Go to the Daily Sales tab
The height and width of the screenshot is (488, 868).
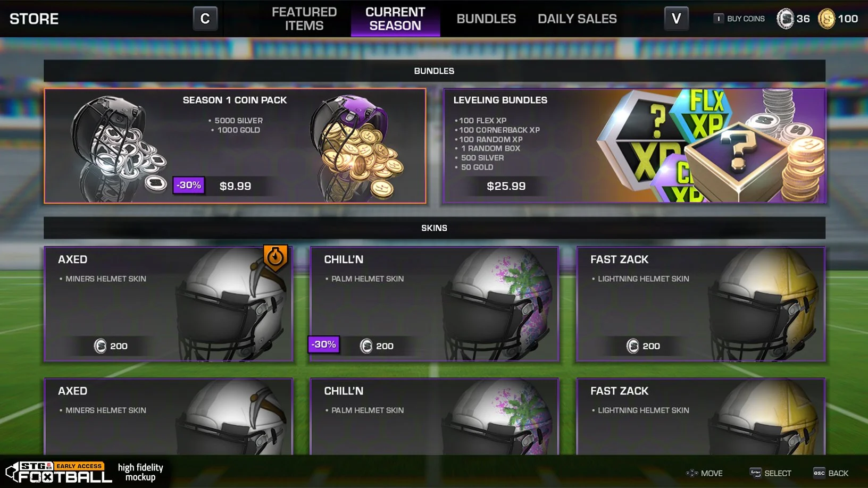click(577, 19)
